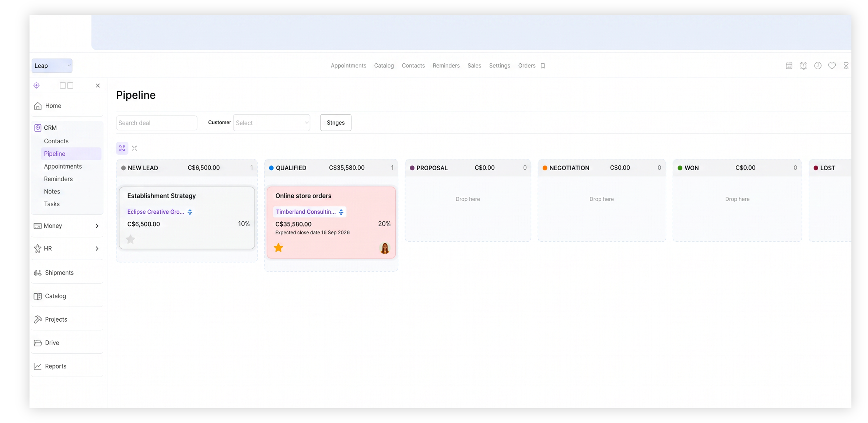Toggle the split-panel layout icon

[67, 85]
